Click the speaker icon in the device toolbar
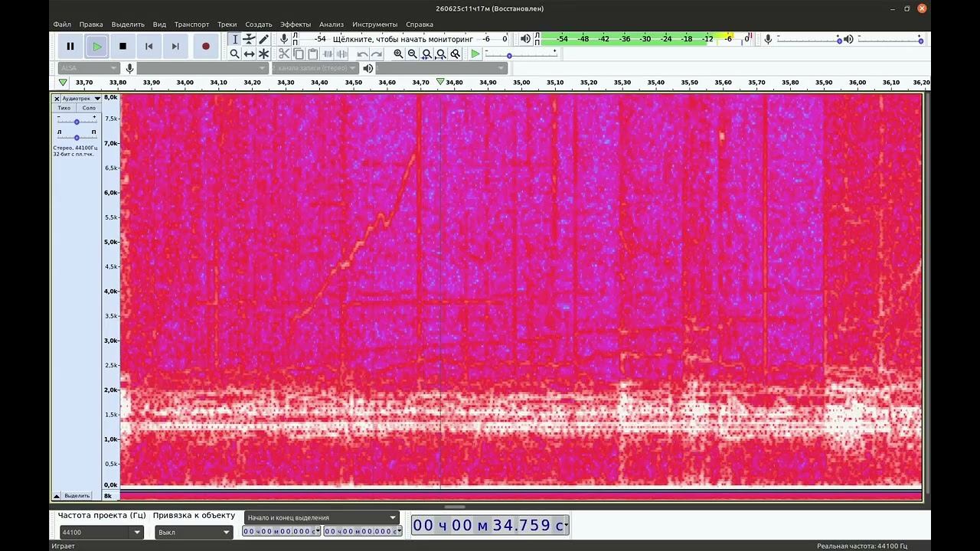Image resolution: width=980 pixels, height=551 pixels. (x=368, y=68)
